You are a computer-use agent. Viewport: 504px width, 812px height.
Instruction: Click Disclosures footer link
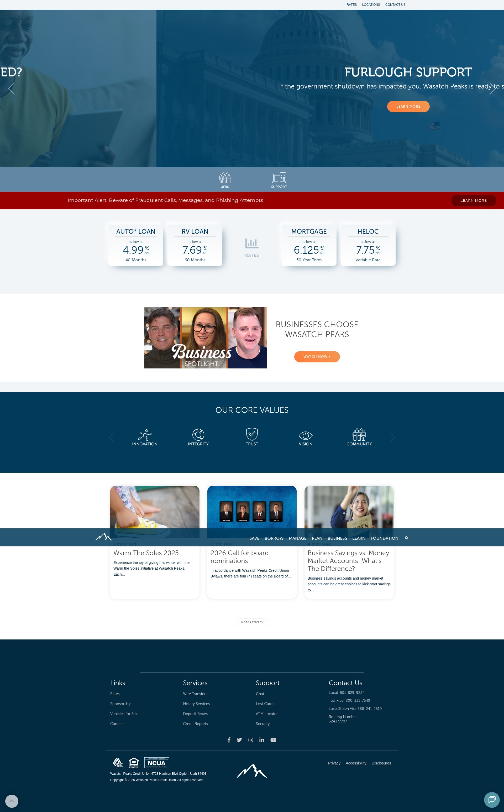381,763
